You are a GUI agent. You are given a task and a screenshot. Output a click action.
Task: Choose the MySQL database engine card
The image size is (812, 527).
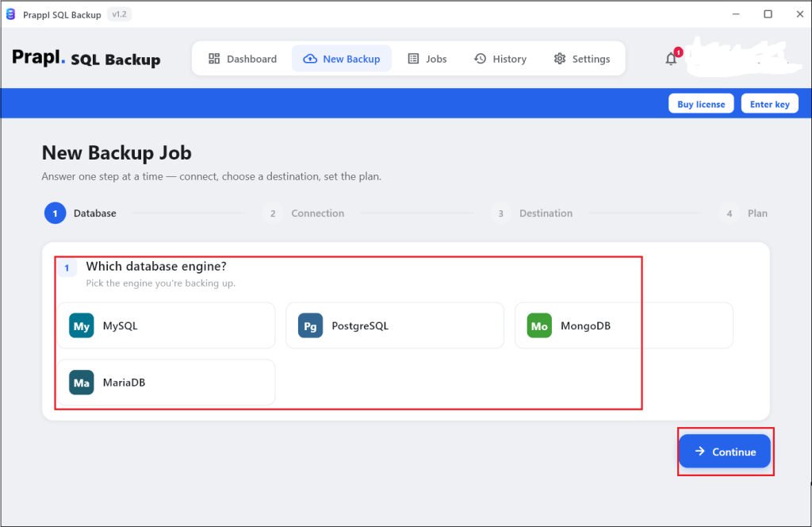coord(166,325)
